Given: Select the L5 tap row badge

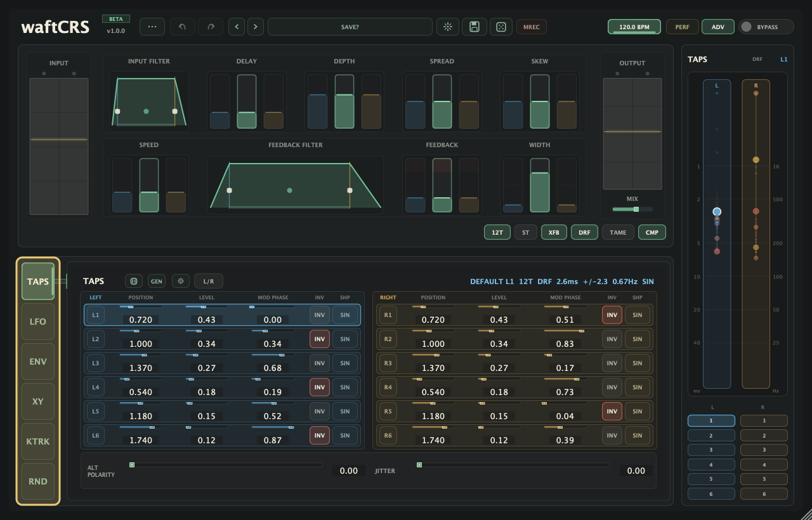Looking at the screenshot, I should [96, 412].
